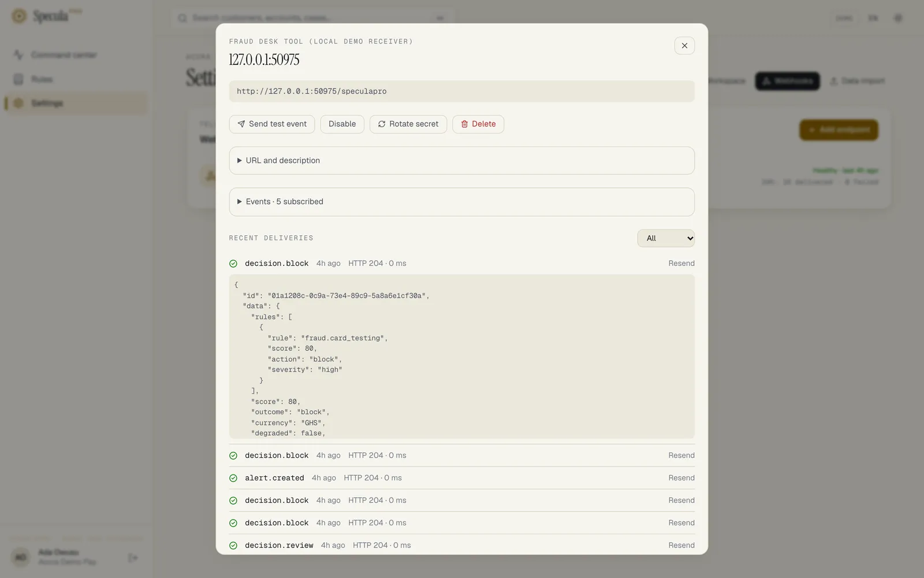
Task: Resend the alert.created delivery
Action: click(x=681, y=478)
